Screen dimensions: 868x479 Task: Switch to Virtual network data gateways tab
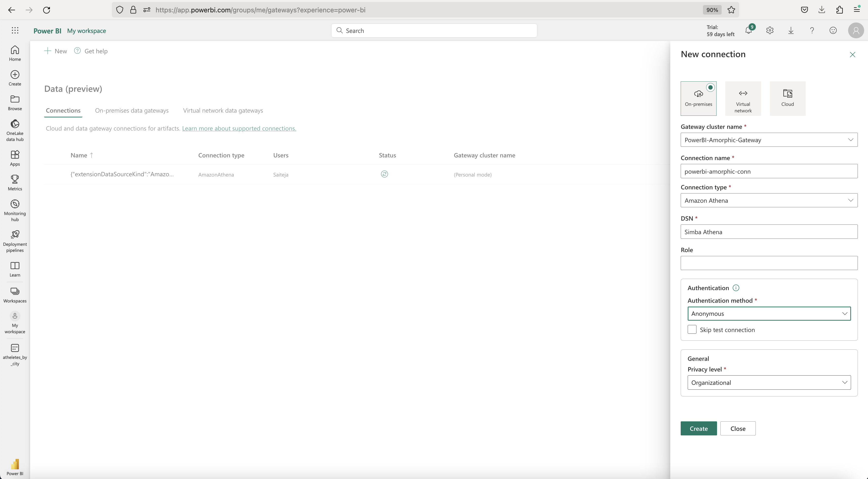point(223,110)
